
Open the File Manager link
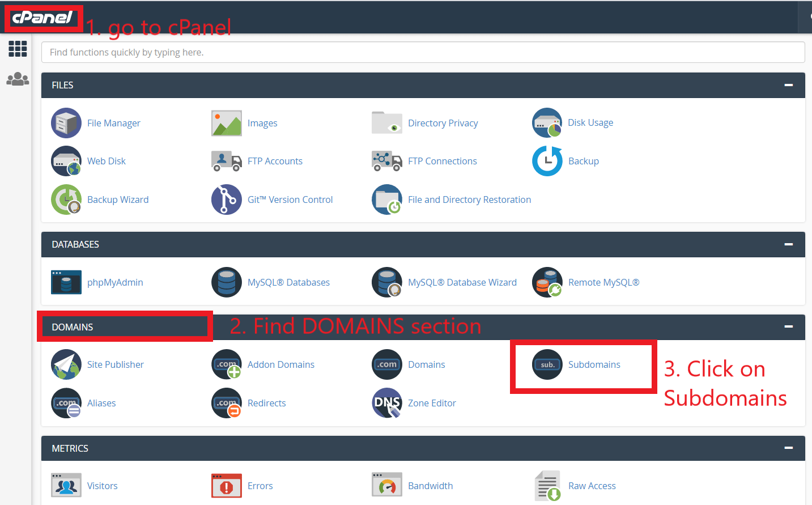click(x=114, y=123)
